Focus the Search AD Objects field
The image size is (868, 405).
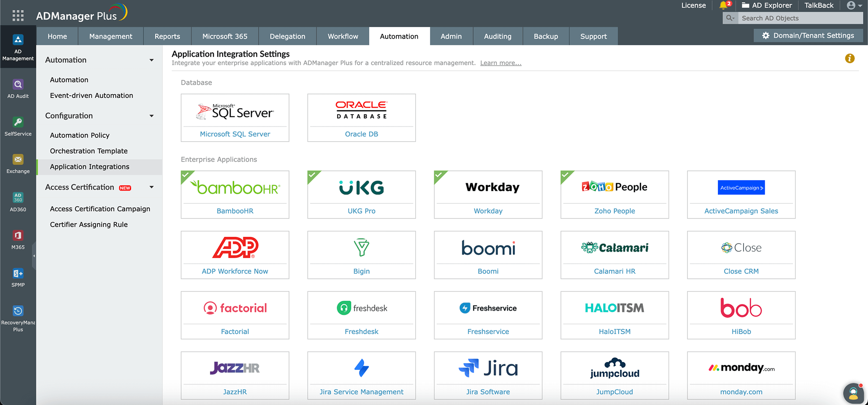click(x=800, y=18)
